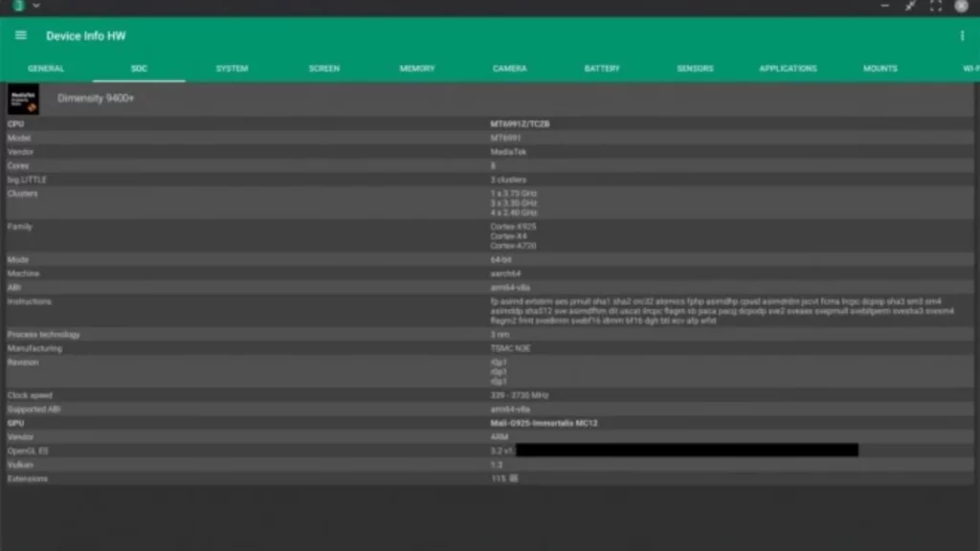Open the title bar dropdown chevron
Image resolution: width=980 pixels, height=551 pixels.
[x=35, y=6]
